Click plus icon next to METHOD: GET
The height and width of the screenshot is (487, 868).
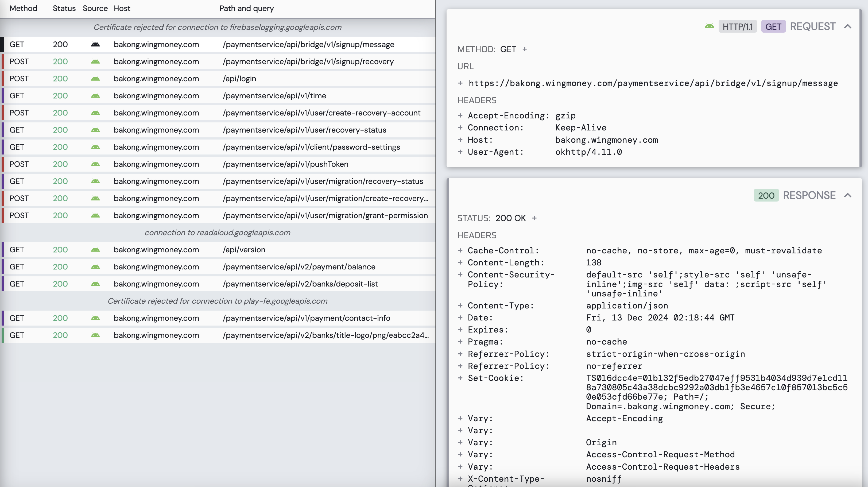point(525,49)
